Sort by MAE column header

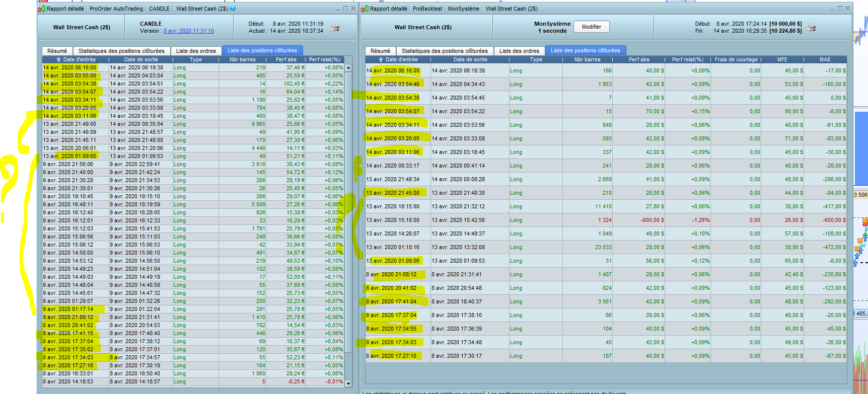(825, 59)
